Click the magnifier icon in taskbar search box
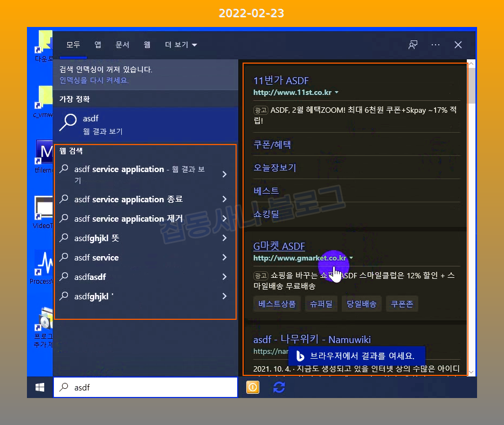Image resolution: width=504 pixels, height=425 pixels. (x=64, y=387)
